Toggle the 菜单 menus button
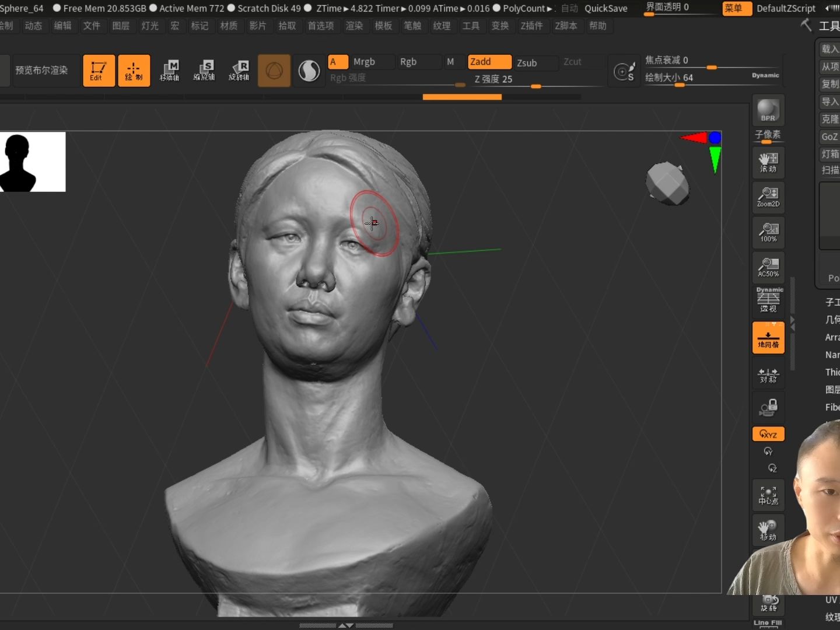Screen dimensions: 840x630 737,8
